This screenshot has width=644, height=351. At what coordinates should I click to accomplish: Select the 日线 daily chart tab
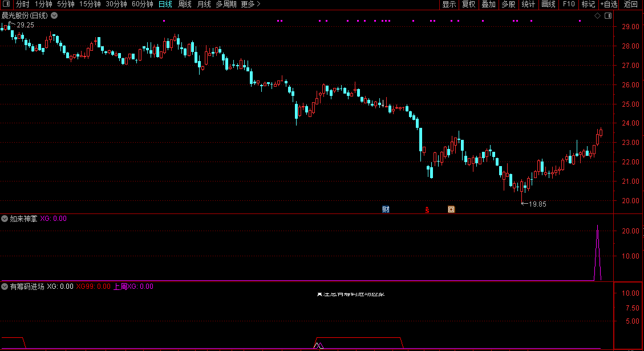pyautogui.click(x=165, y=4)
